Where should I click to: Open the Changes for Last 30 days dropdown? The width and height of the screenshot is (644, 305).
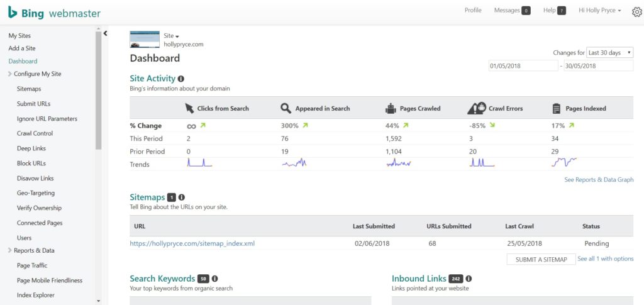coord(610,53)
